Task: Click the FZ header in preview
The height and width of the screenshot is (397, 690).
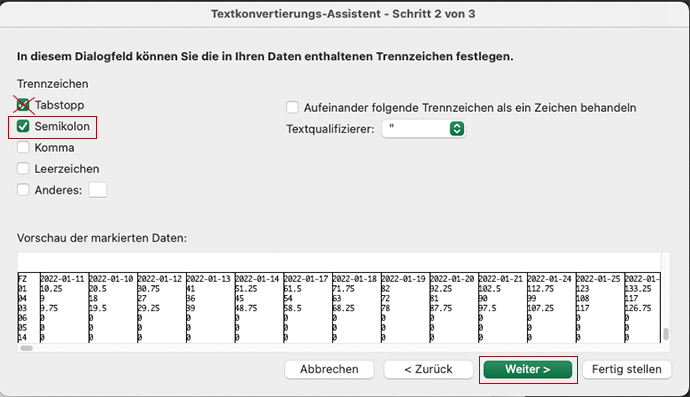Action: click(x=22, y=279)
